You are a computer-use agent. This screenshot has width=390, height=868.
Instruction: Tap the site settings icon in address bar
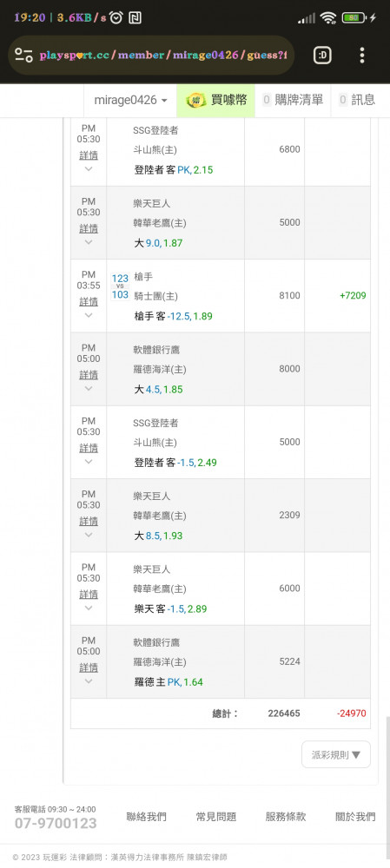click(x=23, y=55)
